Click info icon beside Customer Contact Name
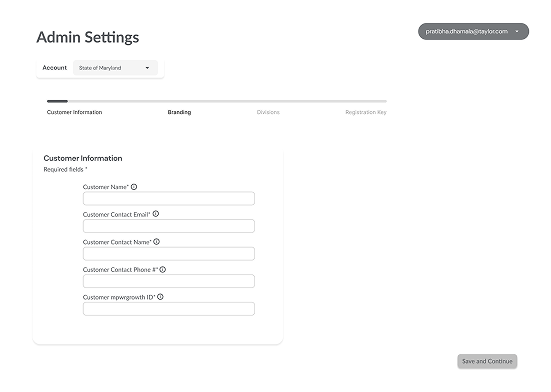The image size is (551, 392). (156, 242)
